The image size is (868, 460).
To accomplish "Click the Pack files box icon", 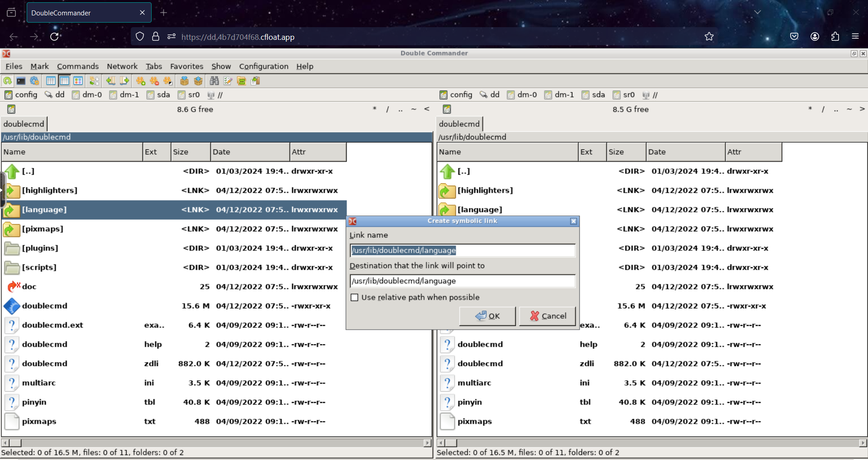I will 184,81.
